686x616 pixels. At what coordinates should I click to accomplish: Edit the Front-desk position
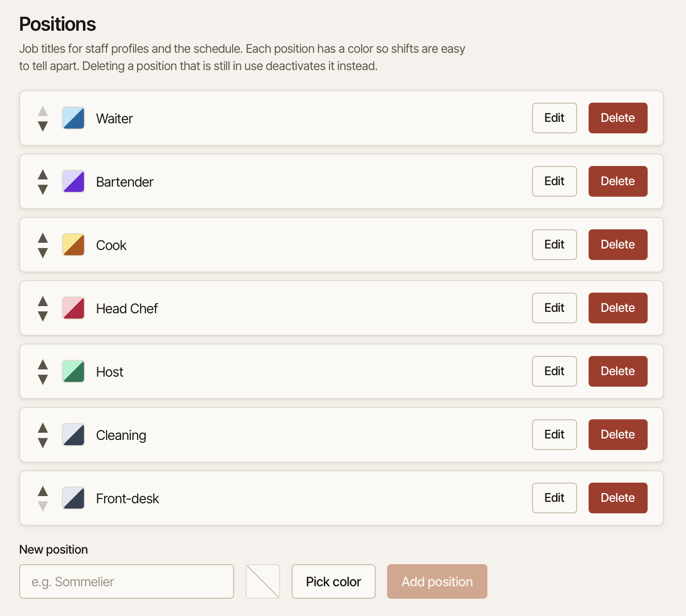[555, 498]
